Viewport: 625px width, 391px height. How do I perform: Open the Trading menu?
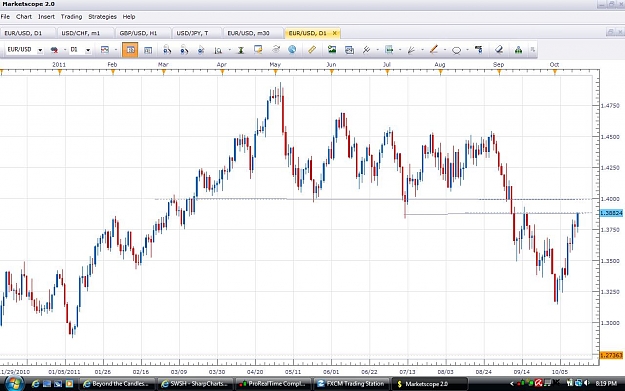[71, 17]
